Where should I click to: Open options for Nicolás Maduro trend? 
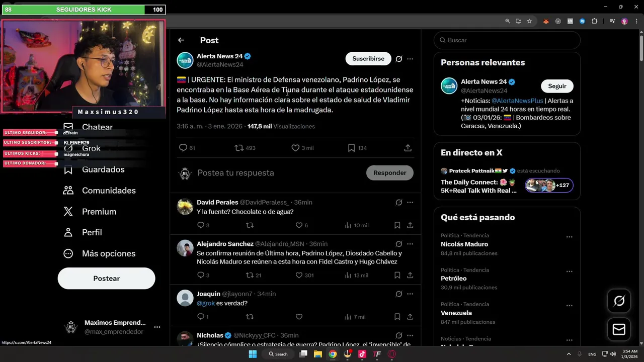(x=570, y=237)
